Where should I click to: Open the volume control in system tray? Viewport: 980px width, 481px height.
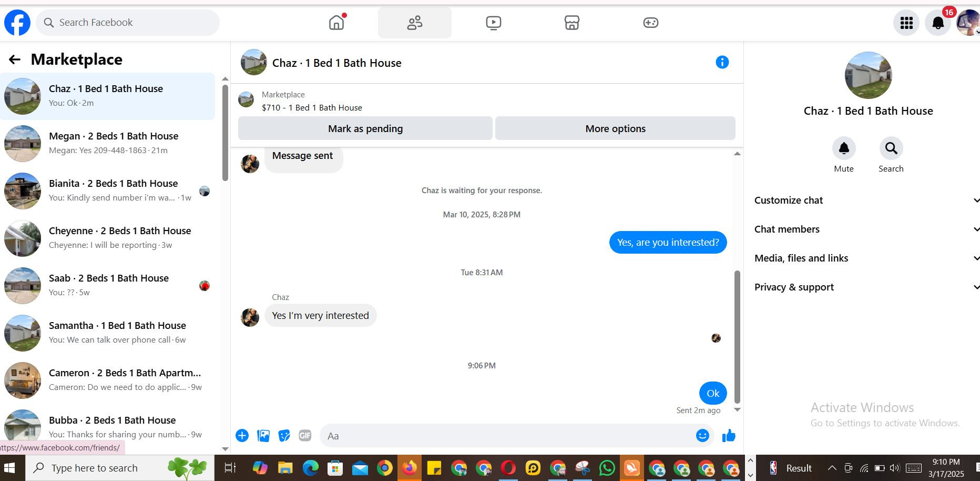click(894, 468)
